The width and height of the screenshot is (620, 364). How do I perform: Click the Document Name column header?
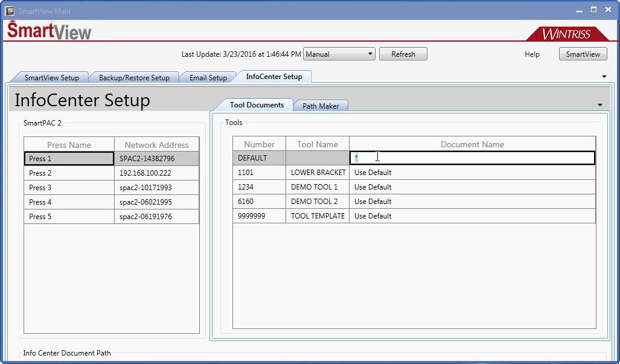472,144
